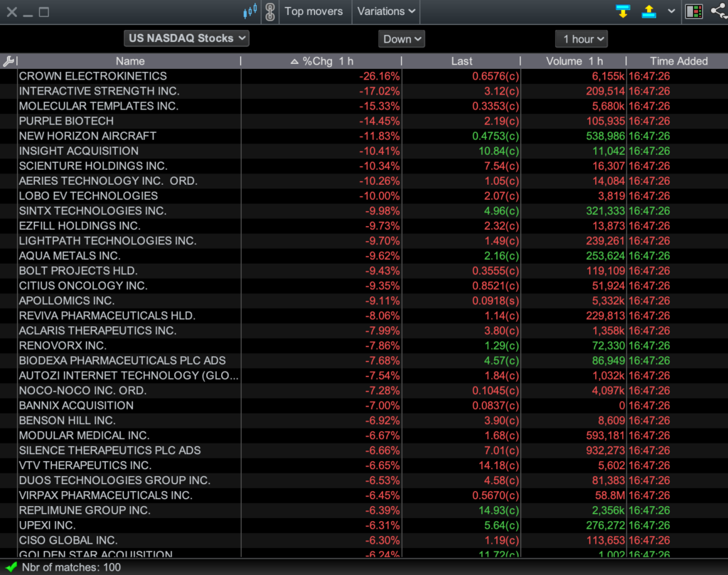The width and height of the screenshot is (728, 575).
Task: Select AUTOZI INTERNET TECHNOLOGY row
Action: tap(364, 375)
